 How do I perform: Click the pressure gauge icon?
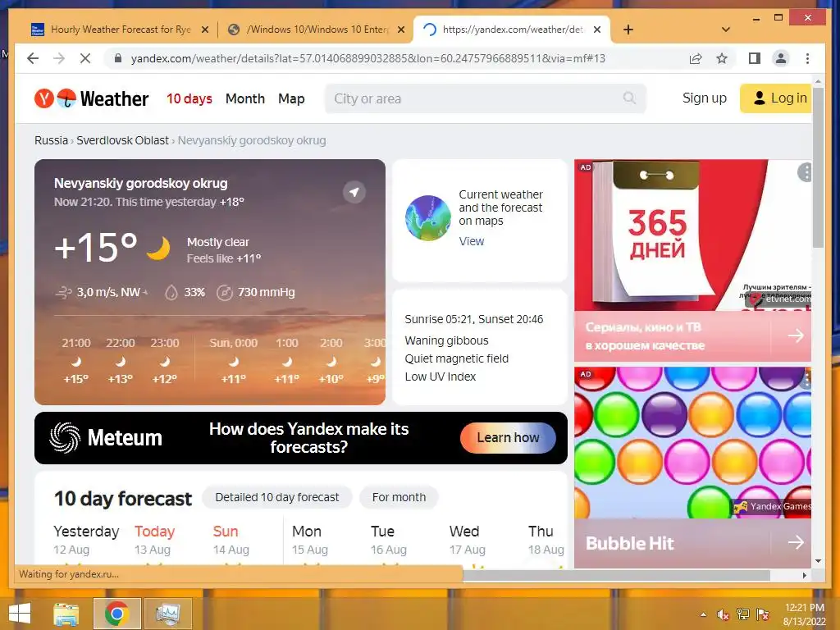point(225,293)
